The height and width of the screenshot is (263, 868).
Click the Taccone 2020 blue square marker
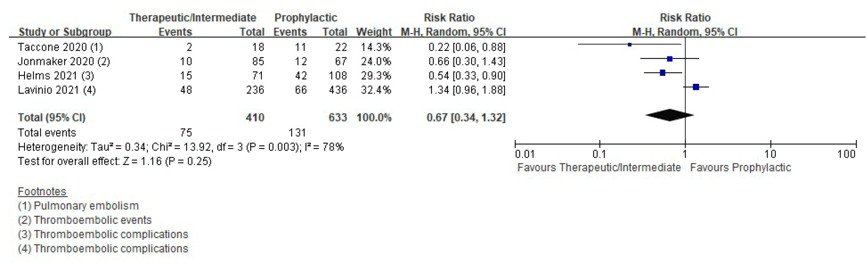coord(629,45)
